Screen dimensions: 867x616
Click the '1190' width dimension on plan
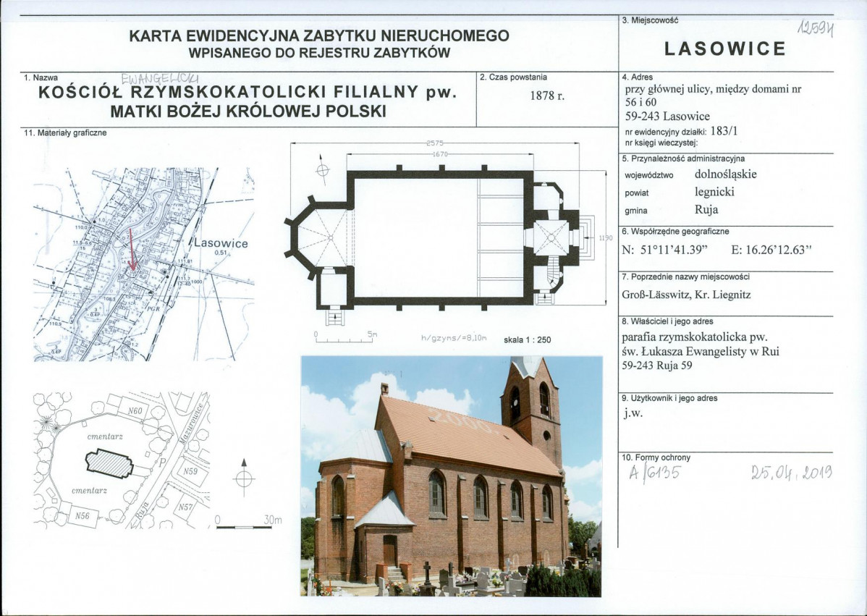(x=606, y=237)
